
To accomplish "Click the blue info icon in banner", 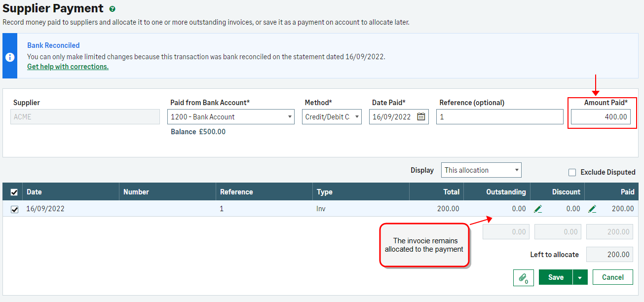I will (10, 57).
